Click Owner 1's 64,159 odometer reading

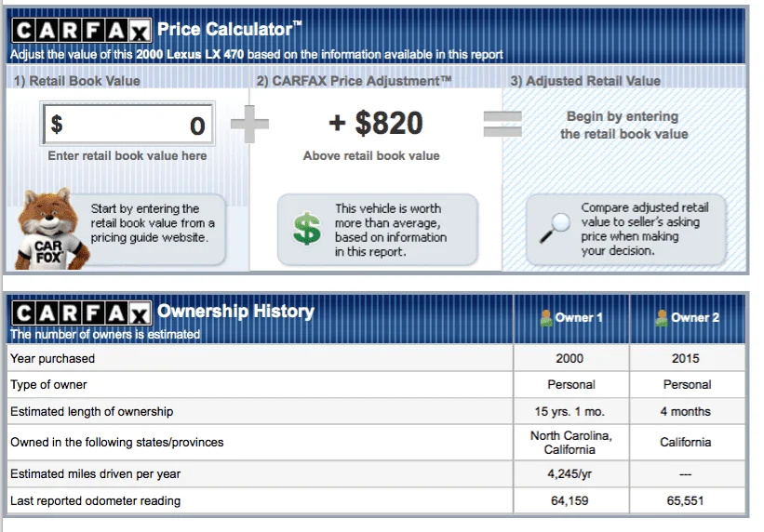(x=570, y=500)
